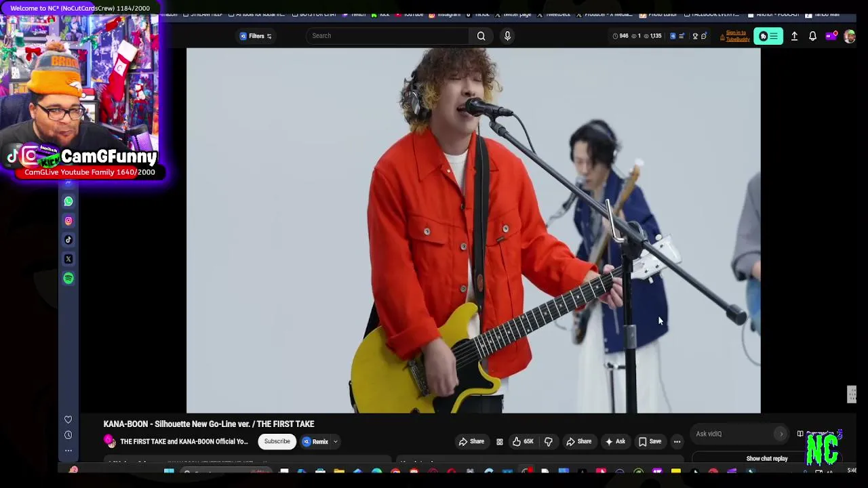Click the YouTube Search input field
The image size is (868, 488).
(387, 36)
